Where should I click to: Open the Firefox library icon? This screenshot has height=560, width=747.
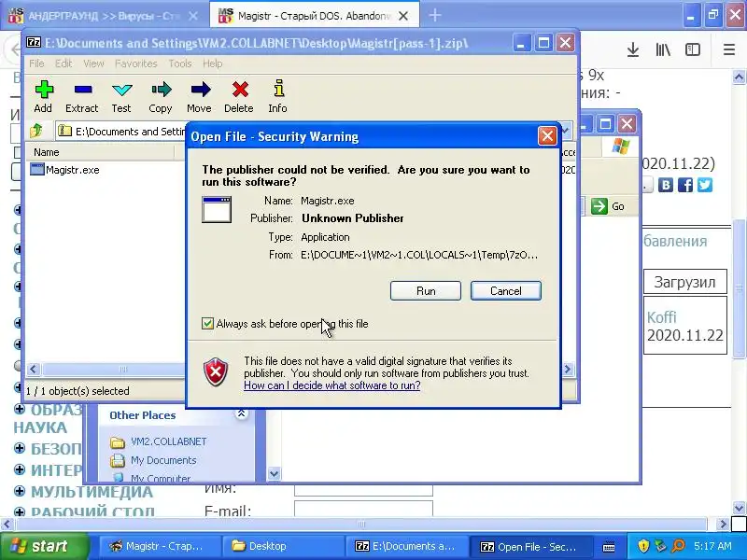663,49
